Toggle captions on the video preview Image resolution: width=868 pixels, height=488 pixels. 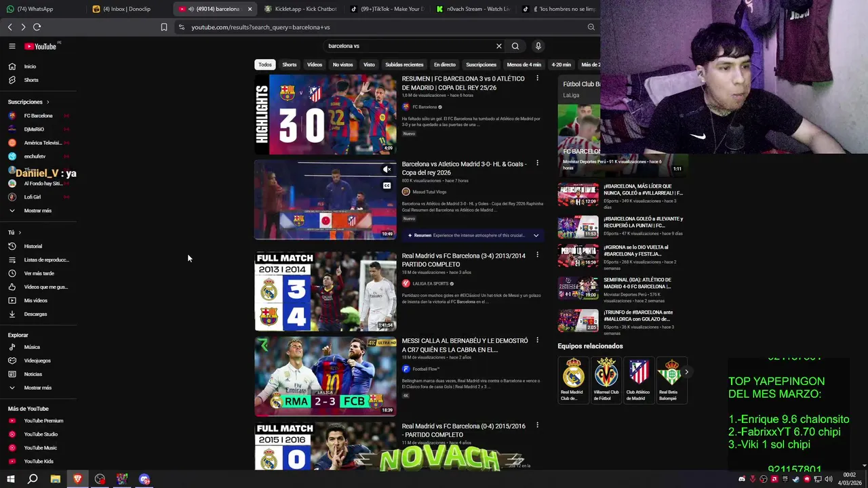pos(387,186)
